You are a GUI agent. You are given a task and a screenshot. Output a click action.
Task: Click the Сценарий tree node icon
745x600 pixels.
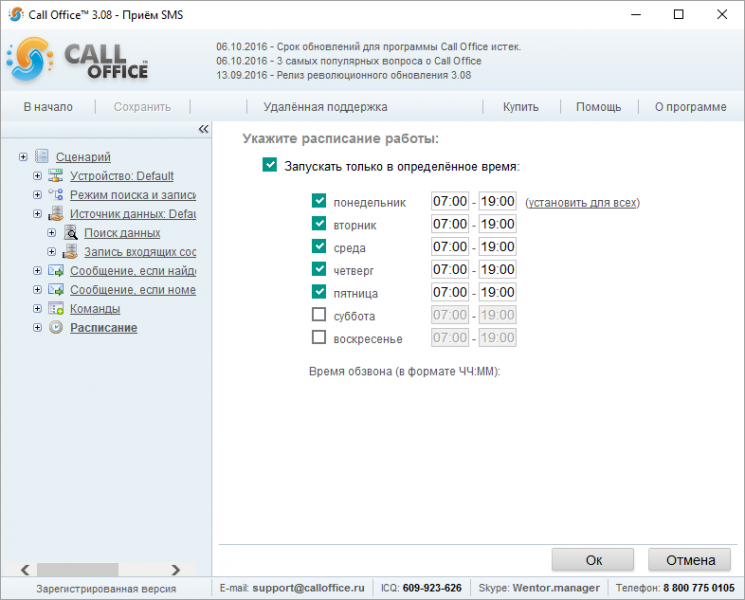[x=42, y=156]
